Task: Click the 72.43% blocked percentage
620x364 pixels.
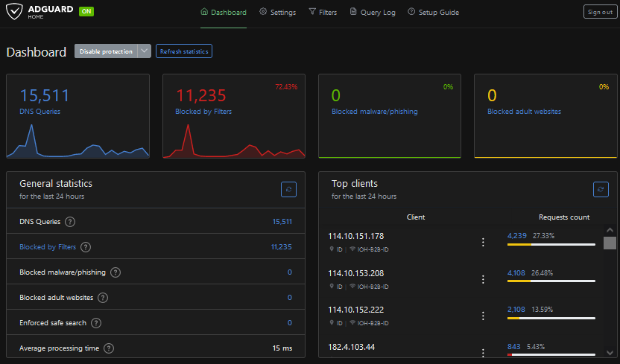Action: click(x=286, y=87)
